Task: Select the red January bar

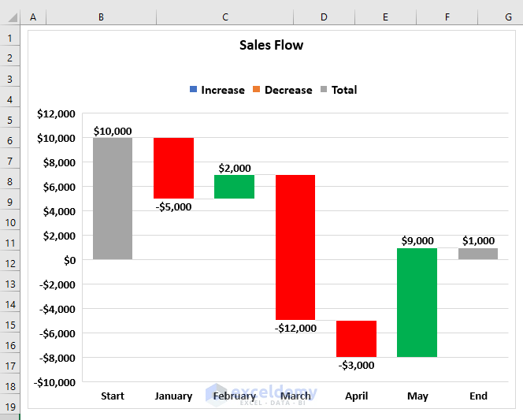Action: pos(173,168)
